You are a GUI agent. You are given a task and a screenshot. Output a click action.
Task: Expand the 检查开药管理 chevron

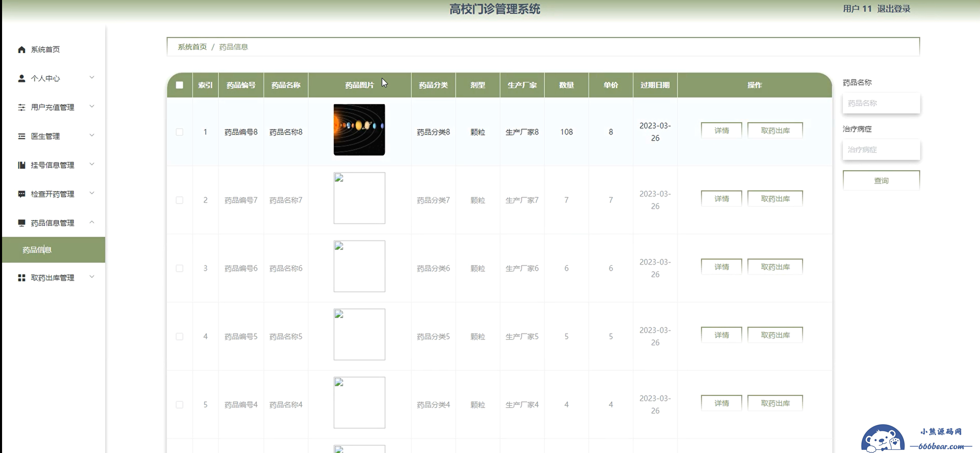click(x=92, y=193)
